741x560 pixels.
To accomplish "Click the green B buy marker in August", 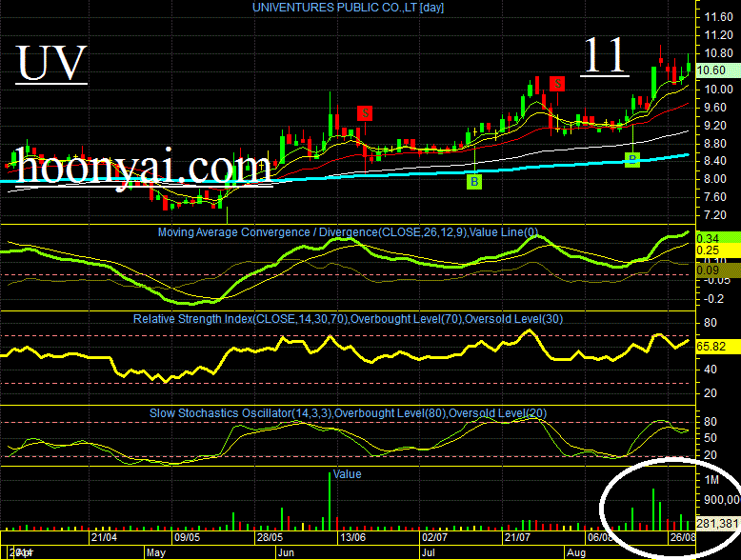I will (632, 160).
